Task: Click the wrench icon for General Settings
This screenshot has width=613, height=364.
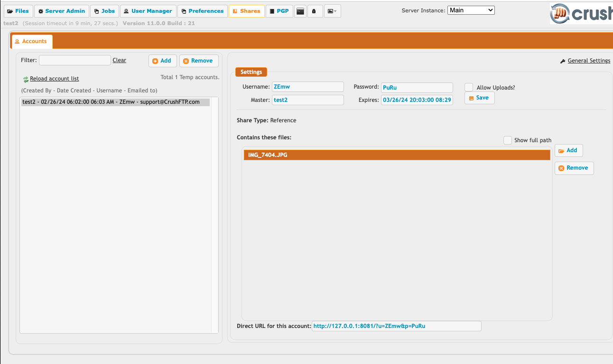Action: point(563,61)
